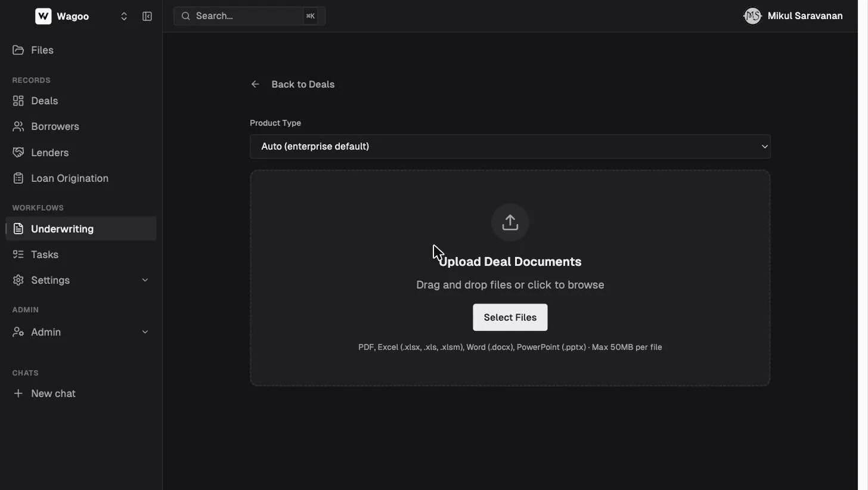Click the WORKFLOWS section header
This screenshot has width=868, height=490.
38,207
